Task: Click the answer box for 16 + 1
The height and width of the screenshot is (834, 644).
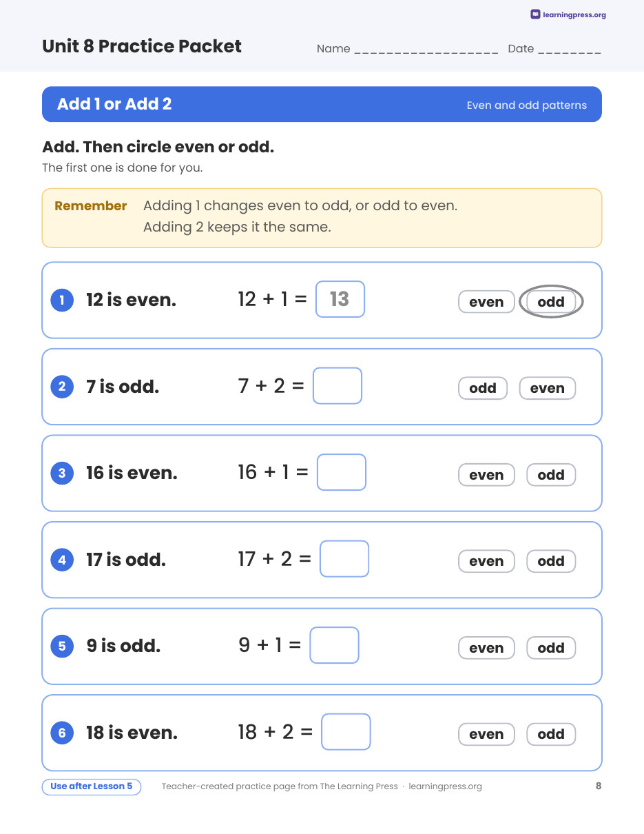Action: click(x=342, y=472)
